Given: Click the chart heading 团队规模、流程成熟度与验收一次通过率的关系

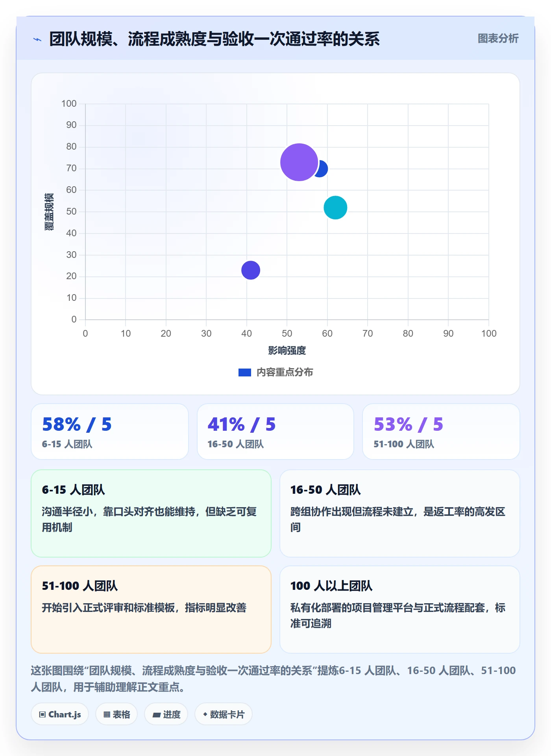Looking at the screenshot, I should 214,39.
